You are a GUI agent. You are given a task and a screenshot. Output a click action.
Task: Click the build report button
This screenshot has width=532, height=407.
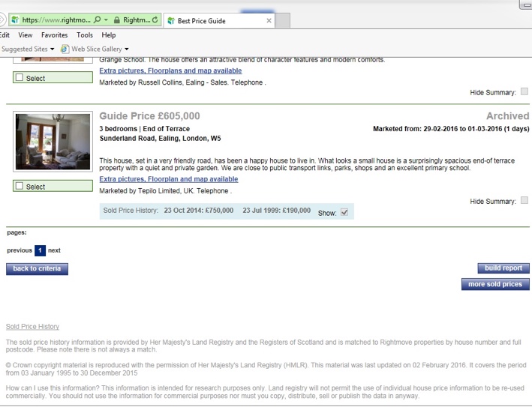point(503,268)
